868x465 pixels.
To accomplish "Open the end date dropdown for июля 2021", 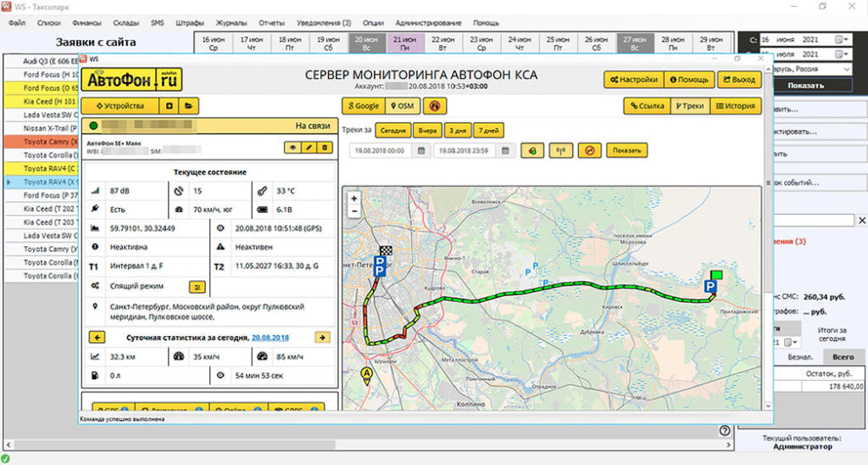I will (842, 54).
